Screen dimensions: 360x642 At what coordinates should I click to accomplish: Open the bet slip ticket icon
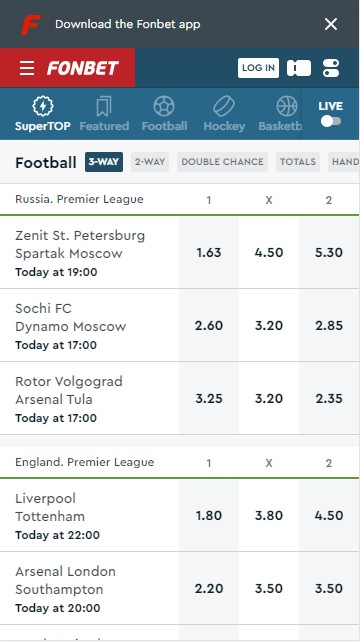299,68
